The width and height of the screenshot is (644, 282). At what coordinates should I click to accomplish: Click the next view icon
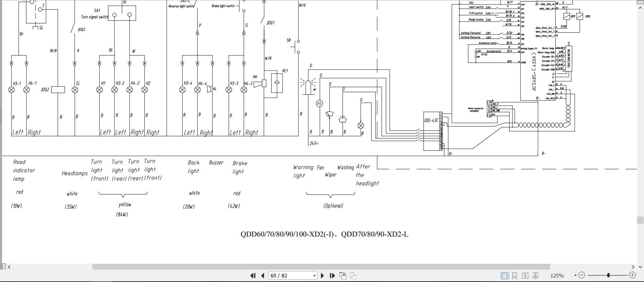pos(353,275)
